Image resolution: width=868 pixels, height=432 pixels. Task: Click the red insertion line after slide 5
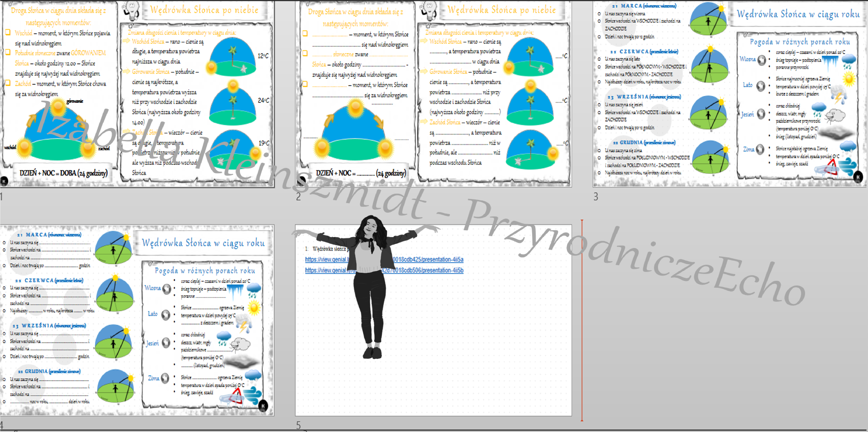point(582,320)
